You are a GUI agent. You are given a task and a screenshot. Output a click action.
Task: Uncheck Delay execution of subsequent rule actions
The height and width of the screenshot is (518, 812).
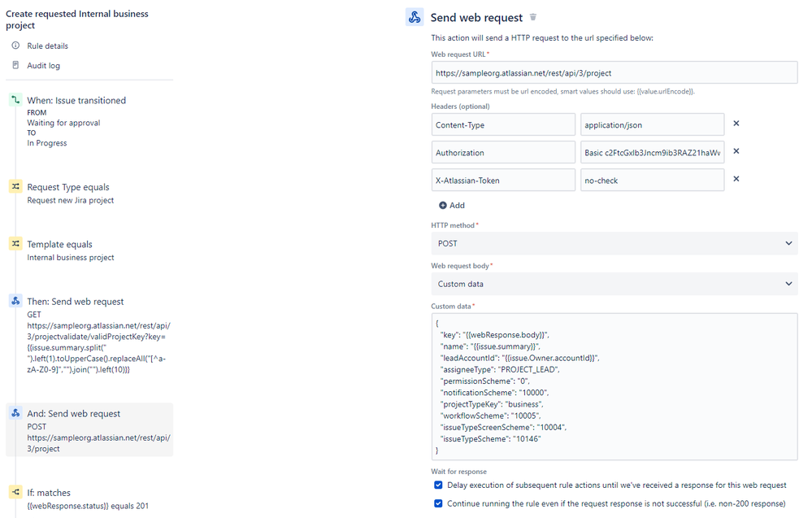click(438, 485)
